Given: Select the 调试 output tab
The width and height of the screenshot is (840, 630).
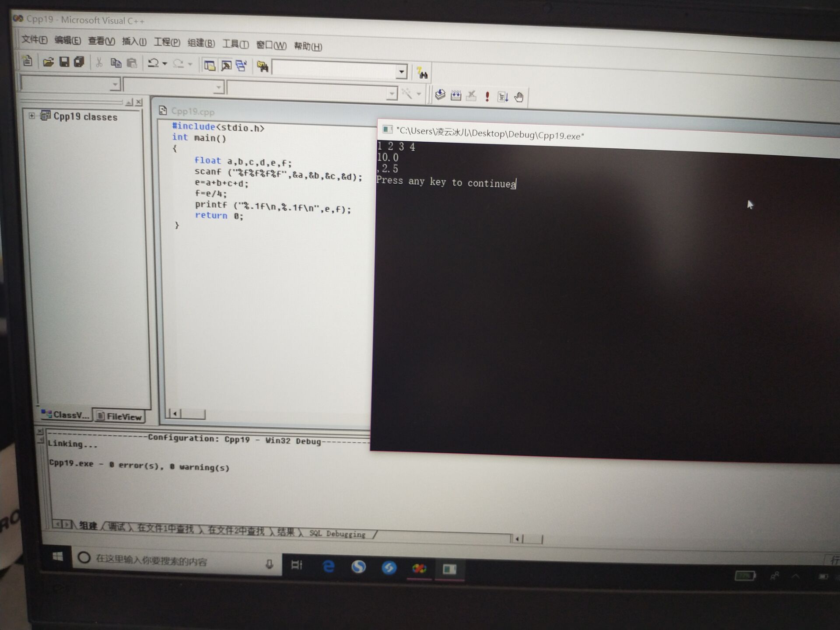Looking at the screenshot, I should coord(117,526).
